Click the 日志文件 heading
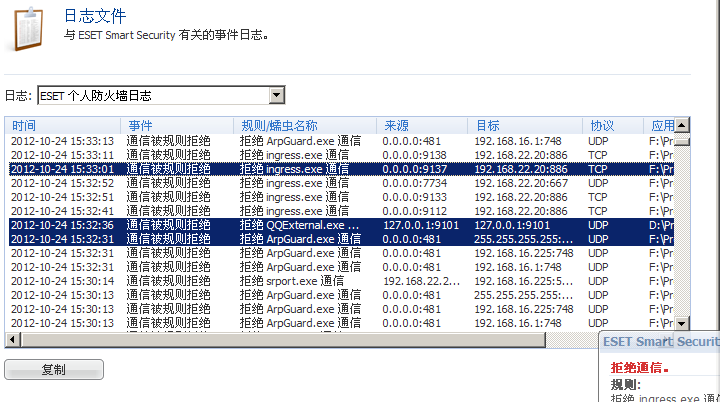Viewport: 720px width, 402px height. click(x=95, y=16)
